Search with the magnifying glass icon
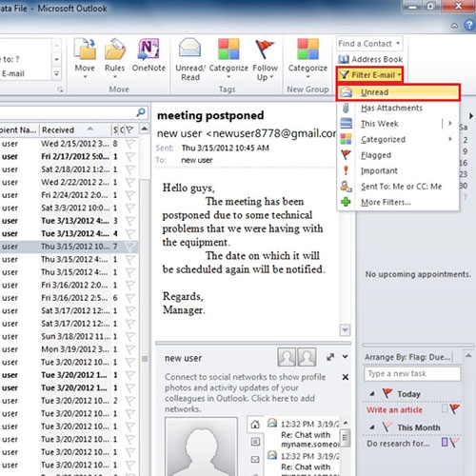The width and height of the screenshot is (476, 476). 141,112
